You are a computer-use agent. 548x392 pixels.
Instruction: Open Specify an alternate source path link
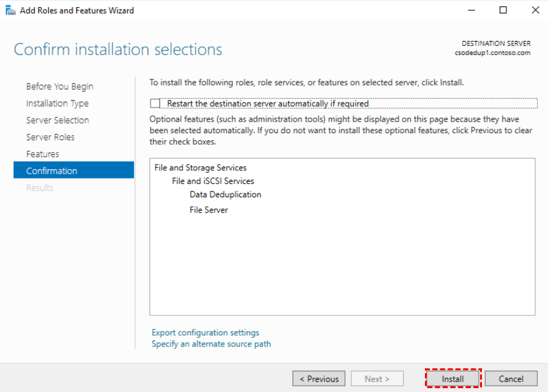(x=211, y=344)
